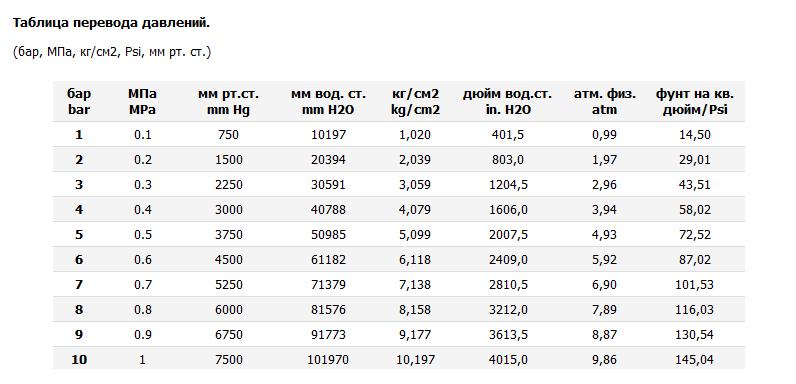Select the mm H2O value 101970
Screen dimensions: 796x384
tap(328, 360)
